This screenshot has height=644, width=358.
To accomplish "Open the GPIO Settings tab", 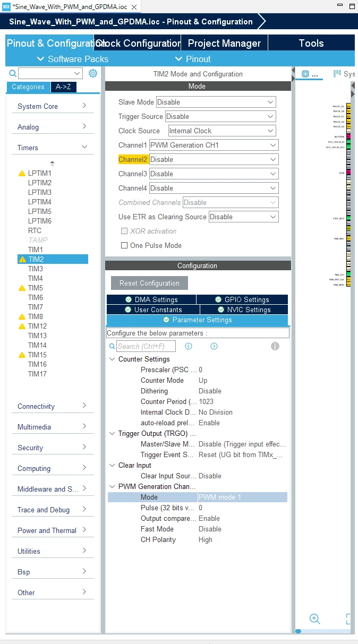I will coord(242,299).
